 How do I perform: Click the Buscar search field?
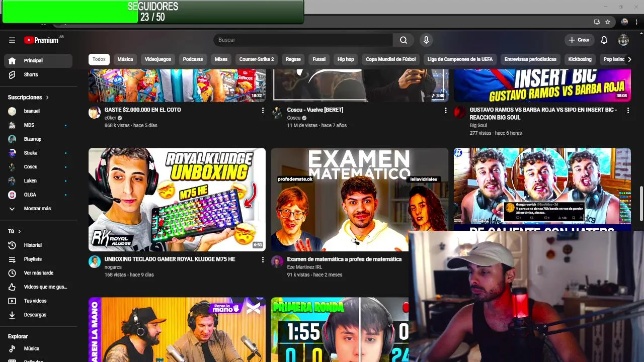coord(303,40)
